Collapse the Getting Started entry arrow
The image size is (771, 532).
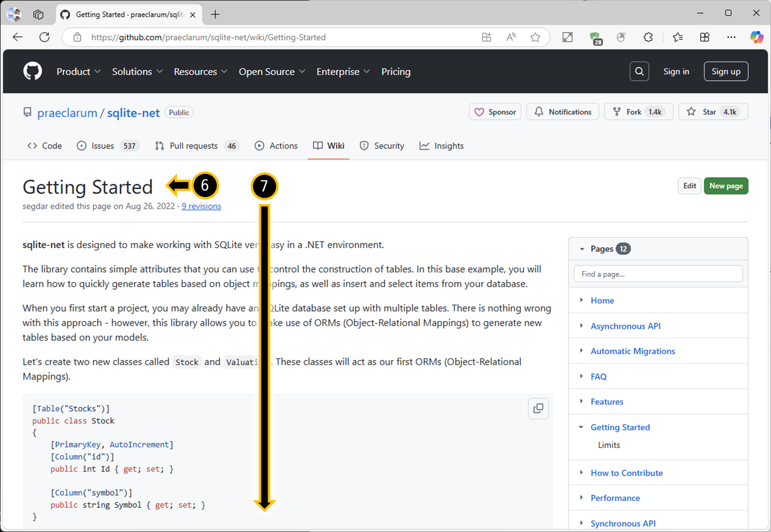[x=581, y=427]
